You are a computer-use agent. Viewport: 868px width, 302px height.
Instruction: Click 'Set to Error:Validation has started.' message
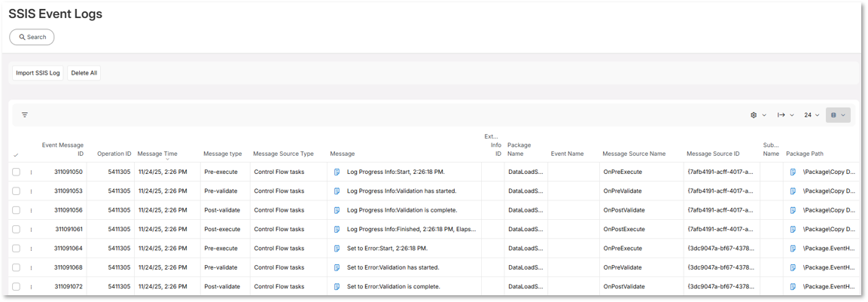[393, 267]
